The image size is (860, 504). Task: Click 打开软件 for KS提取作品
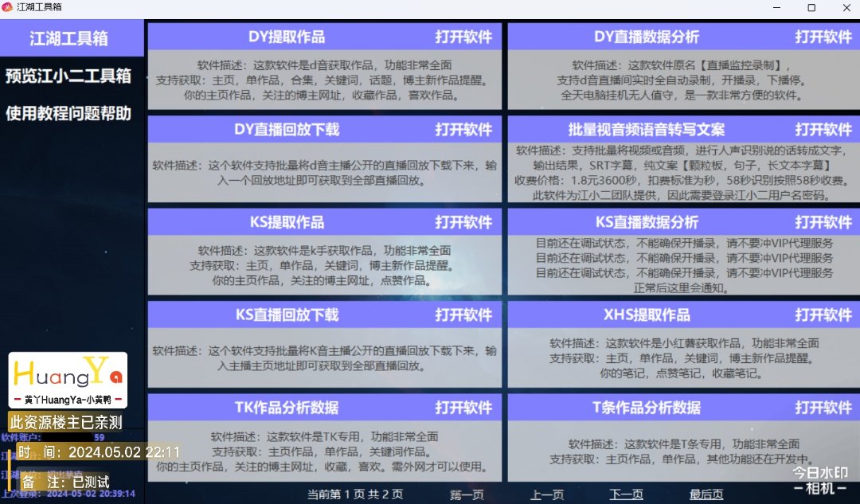pos(463,221)
